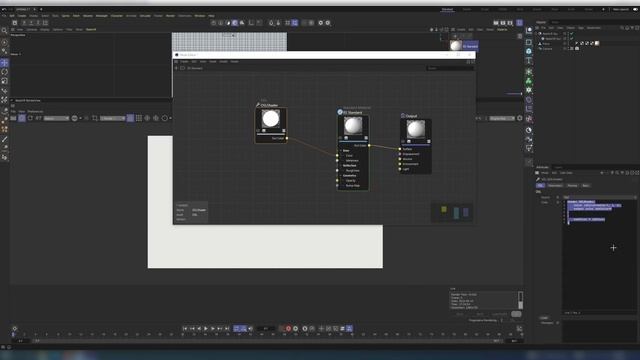This screenshot has height=360, width=640.
Task: Click the blue generator icon below spline tool
Action: (x=529, y=51)
